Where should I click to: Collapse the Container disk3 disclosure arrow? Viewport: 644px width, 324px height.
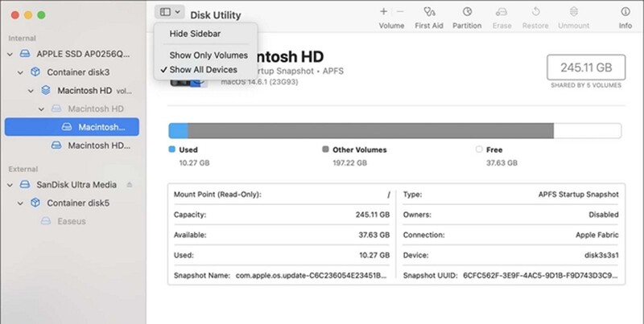(x=23, y=72)
